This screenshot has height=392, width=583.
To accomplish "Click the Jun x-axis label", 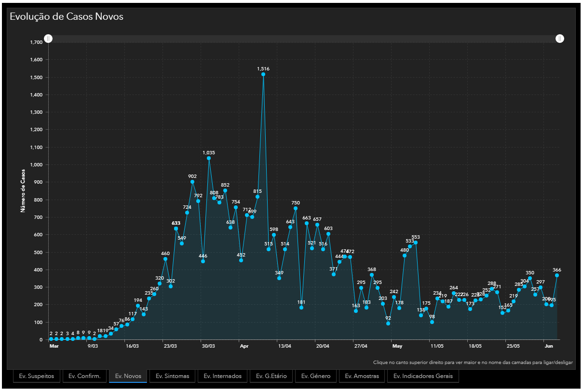I will coord(549,346).
